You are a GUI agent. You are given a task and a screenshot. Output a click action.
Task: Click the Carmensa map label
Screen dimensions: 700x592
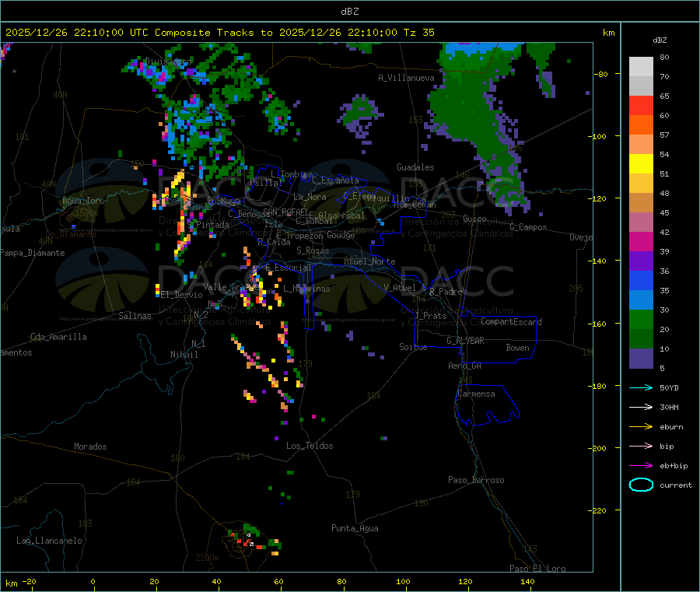coord(476,394)
